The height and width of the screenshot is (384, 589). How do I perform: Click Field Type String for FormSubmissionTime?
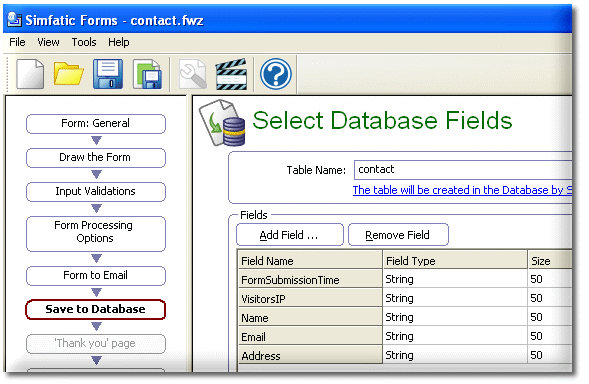pyautogui.click(x=455, y=279)
